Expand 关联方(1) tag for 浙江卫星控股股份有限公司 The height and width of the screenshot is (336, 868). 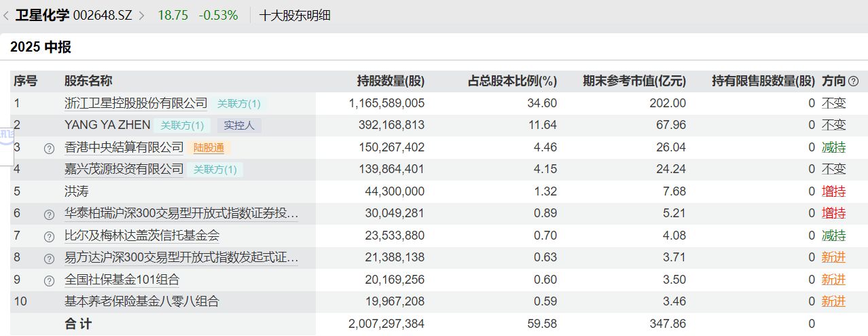tap(238, 104)
